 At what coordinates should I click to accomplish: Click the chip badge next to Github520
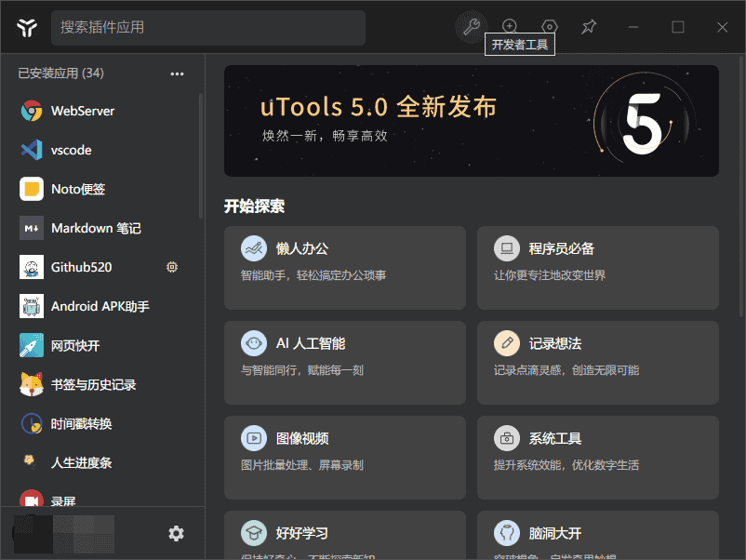coord(172,267)
